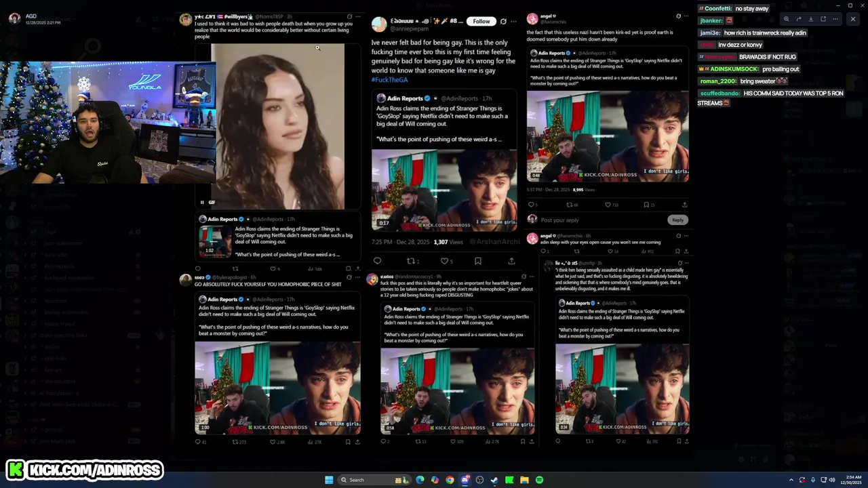The width and height of the screenshot is (868, 488).
Task: Open Microsoft Edge from the taskbar
Action: point(420,480)
